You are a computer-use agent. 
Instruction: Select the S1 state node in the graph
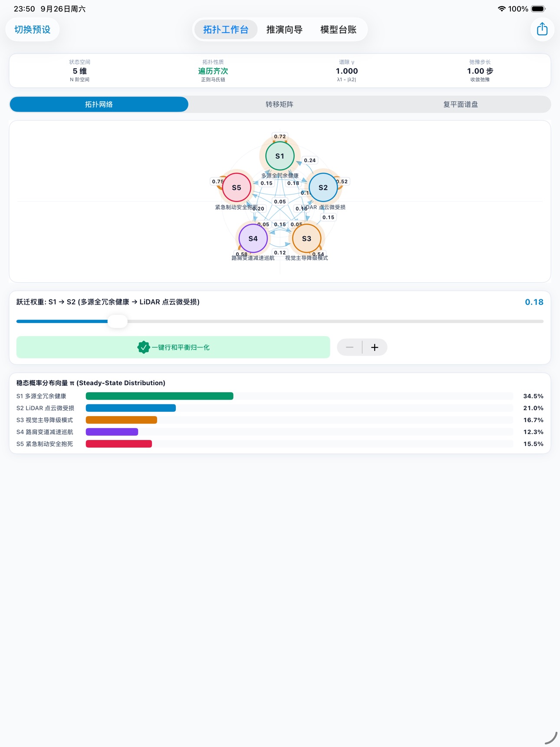click(280, 156)
